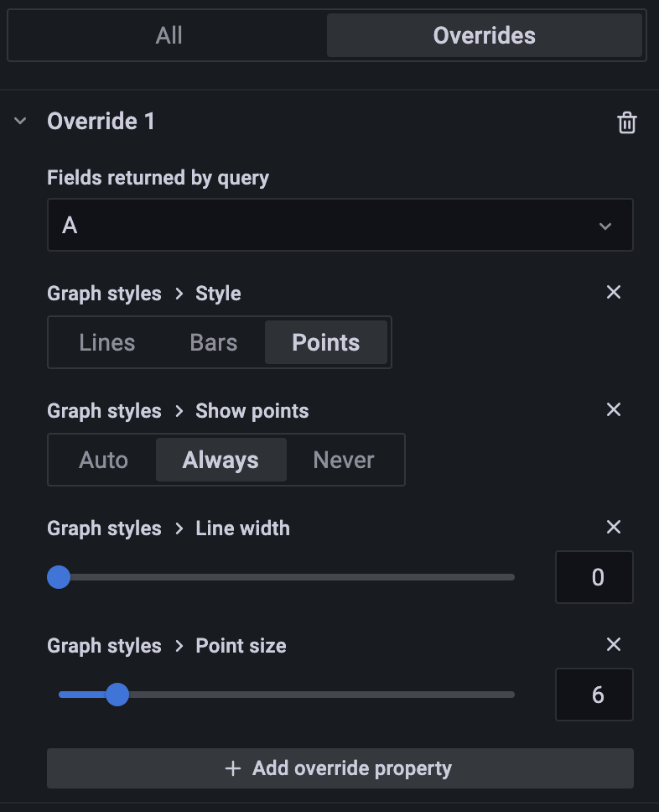659x812 pixels.
Task: Collapse the Override 1 section
Action: click(21, 122)
